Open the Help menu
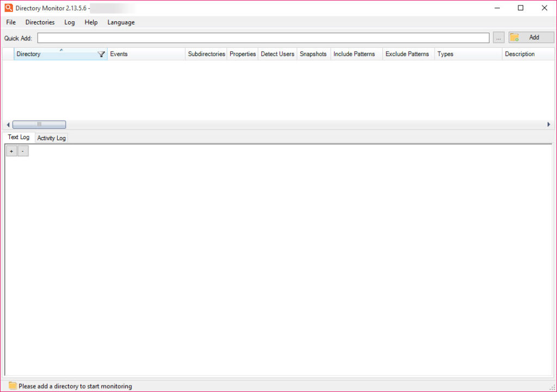557x392 pixels. (x=91, y=22)
